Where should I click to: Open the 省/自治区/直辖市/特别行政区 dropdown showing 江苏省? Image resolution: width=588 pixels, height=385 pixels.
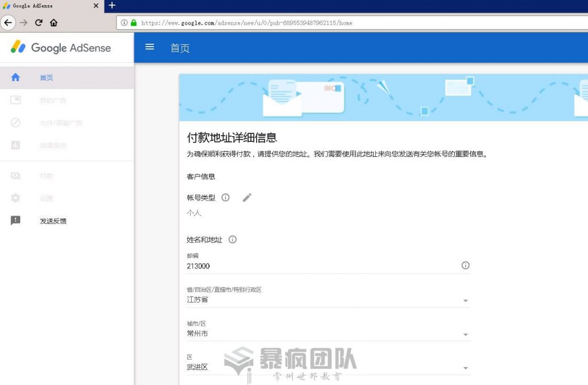tap(328, 299)
